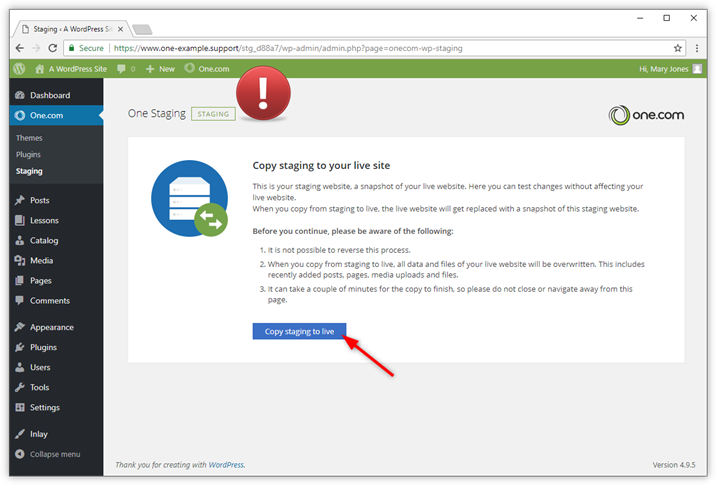Viewport: 716px width, 485px height.
Task: Click the Settings sliders icon
Action: point(20,407)
